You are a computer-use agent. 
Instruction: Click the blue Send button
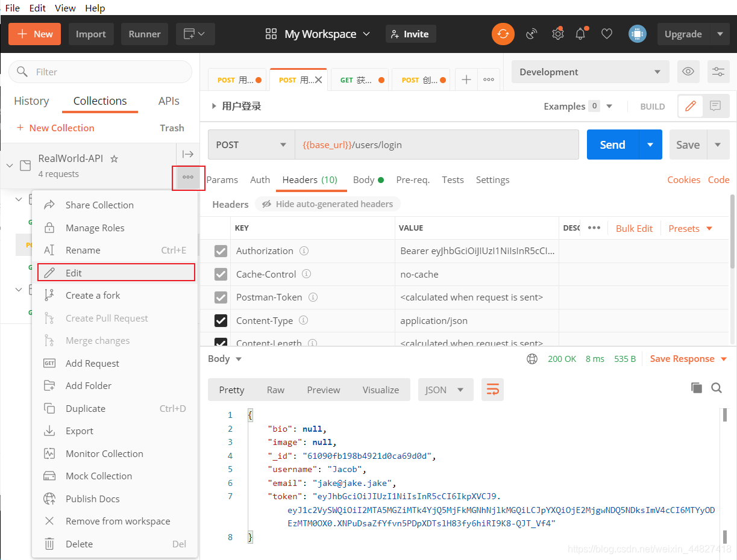point(612,145)
